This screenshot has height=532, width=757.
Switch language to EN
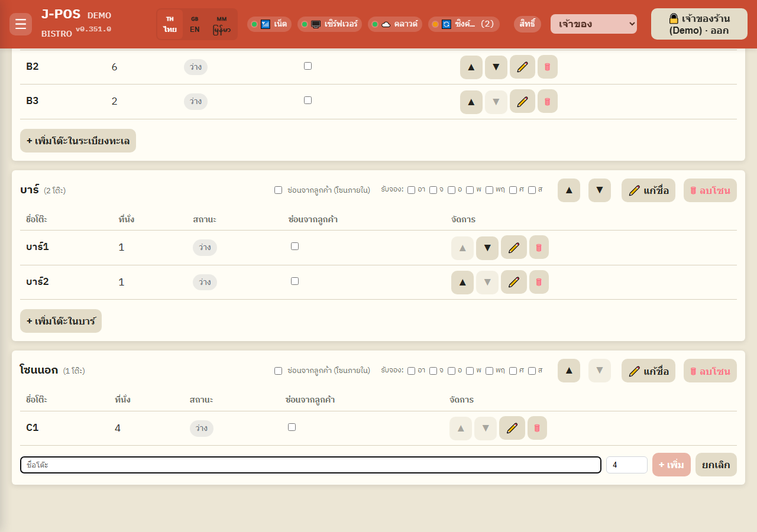[195, 24]
